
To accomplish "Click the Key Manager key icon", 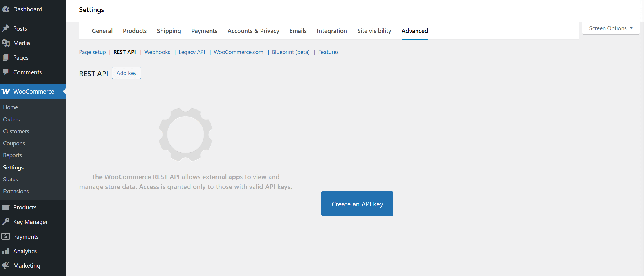I will tap(6, 222).
